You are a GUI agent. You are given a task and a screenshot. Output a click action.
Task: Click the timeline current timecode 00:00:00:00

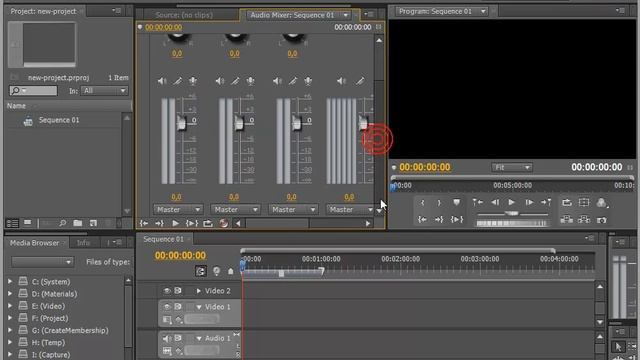click(180, 256)
